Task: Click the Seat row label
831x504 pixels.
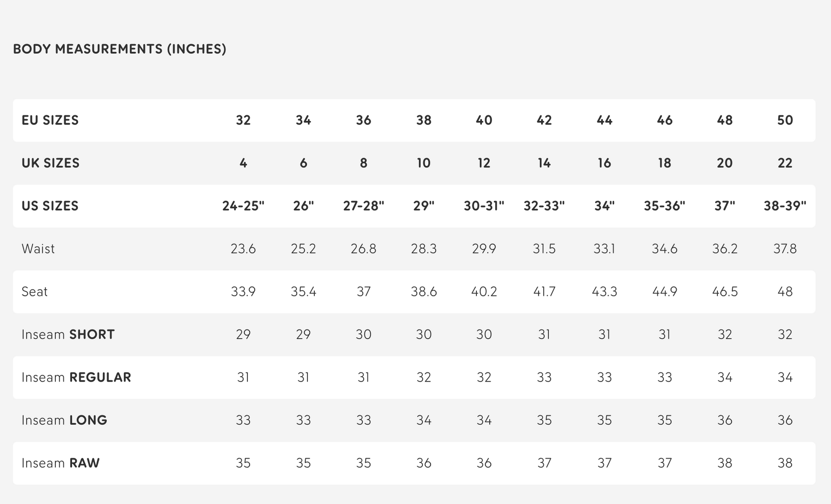Action: pyautogui.click(x=35, y=292)
